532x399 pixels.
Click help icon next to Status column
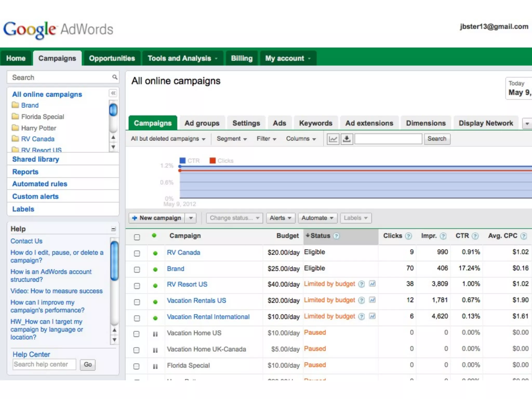(336, 236)
